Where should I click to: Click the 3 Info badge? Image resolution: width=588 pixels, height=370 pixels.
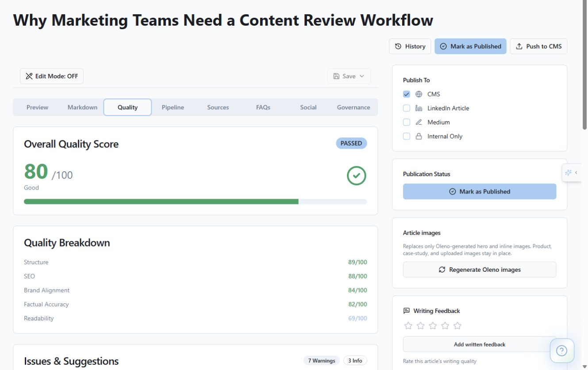(x=355, y=361)
